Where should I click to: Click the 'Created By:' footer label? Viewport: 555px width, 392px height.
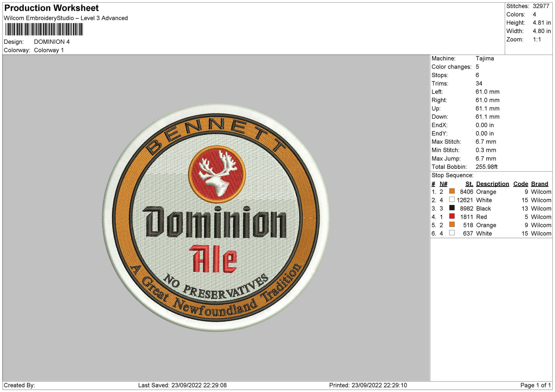coord(19,385)
